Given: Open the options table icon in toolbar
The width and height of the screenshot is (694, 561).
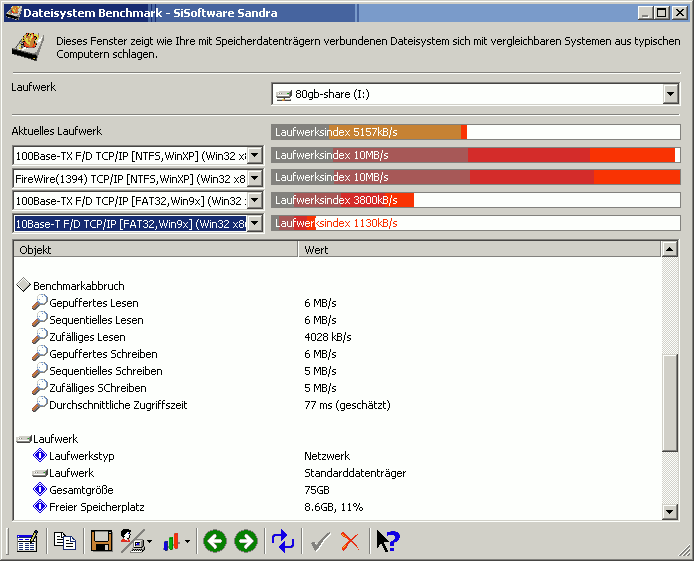Looking at the screenshot, I should (x=27, y=541).
